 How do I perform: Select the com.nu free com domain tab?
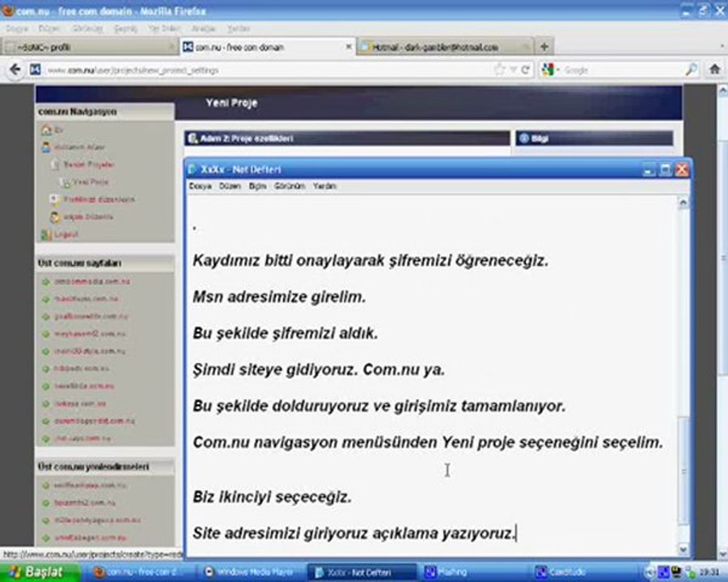(x=268, y=47)
